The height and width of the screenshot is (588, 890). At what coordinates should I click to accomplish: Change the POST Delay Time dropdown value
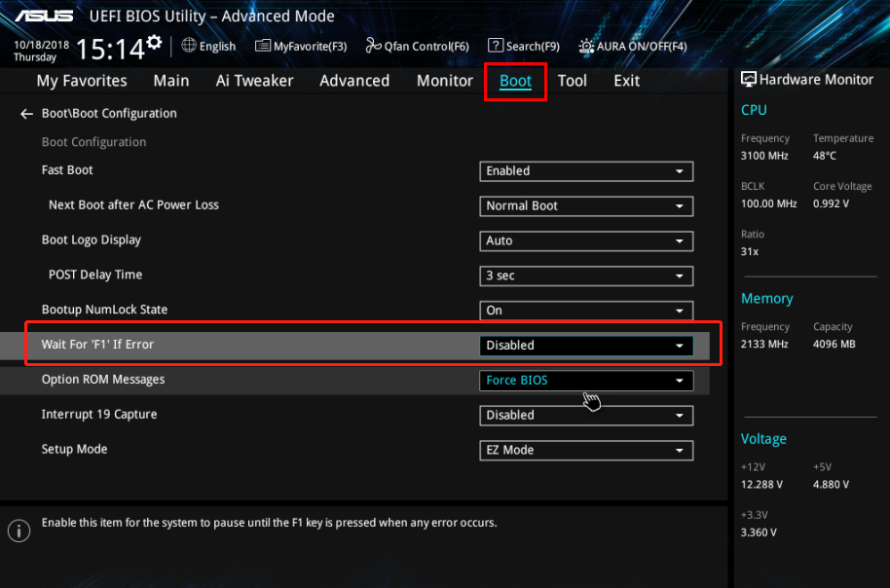[x=586, y=276]
